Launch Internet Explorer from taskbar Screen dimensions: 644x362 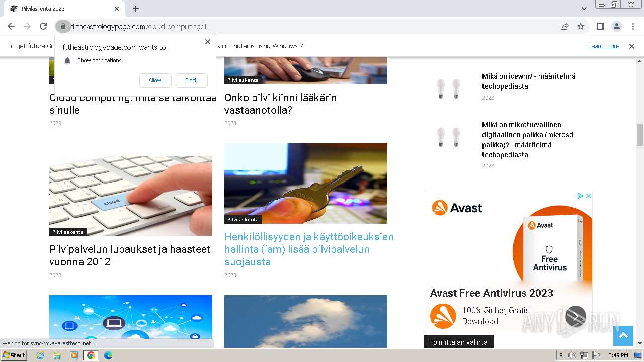(40, 355)
